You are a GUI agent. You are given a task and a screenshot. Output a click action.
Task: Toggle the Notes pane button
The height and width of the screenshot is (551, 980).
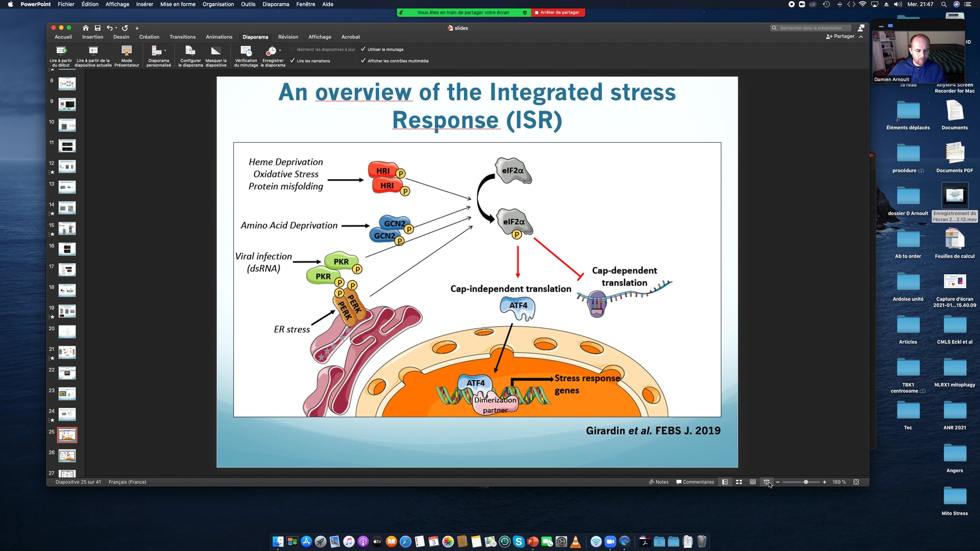[x=659, y=482]
